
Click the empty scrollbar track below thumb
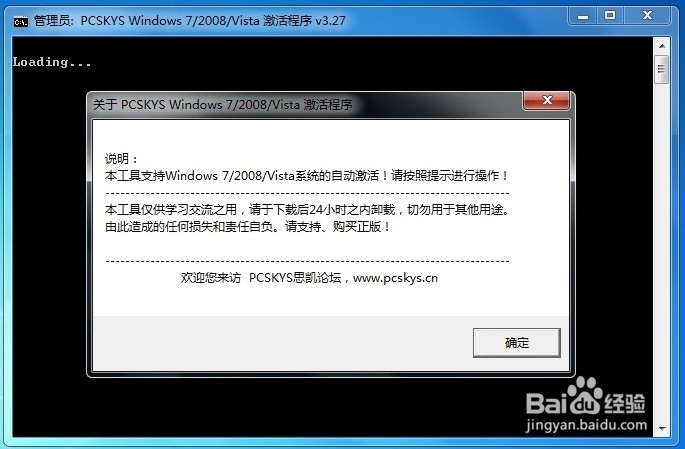tap(661, 251)
